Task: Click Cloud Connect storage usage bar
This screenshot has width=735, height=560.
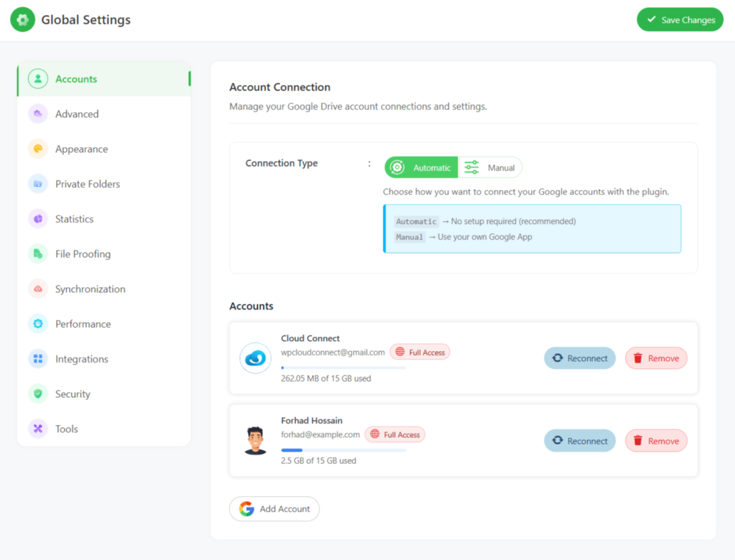Action: pyautogui.click(x=343, y=368)
